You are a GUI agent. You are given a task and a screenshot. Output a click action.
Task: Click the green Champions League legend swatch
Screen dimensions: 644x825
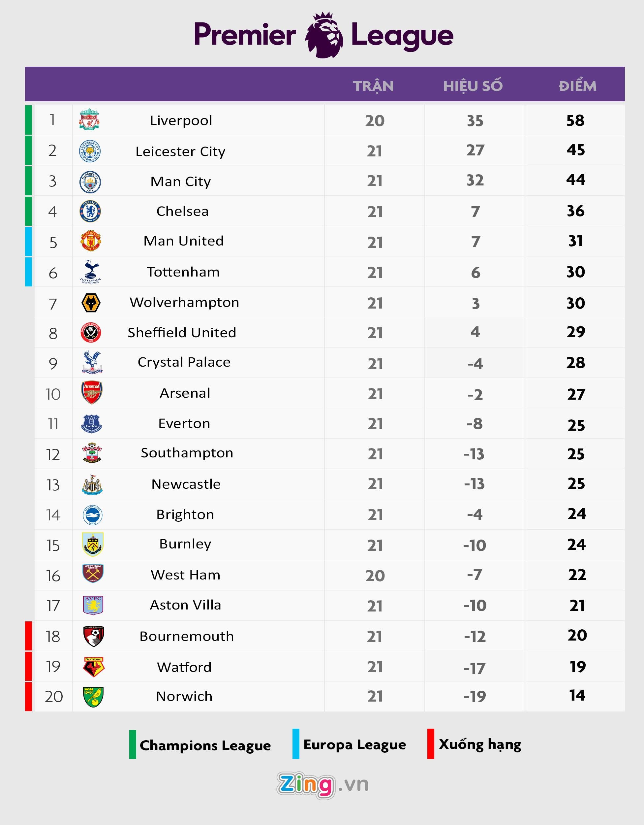tap(133, 744)
